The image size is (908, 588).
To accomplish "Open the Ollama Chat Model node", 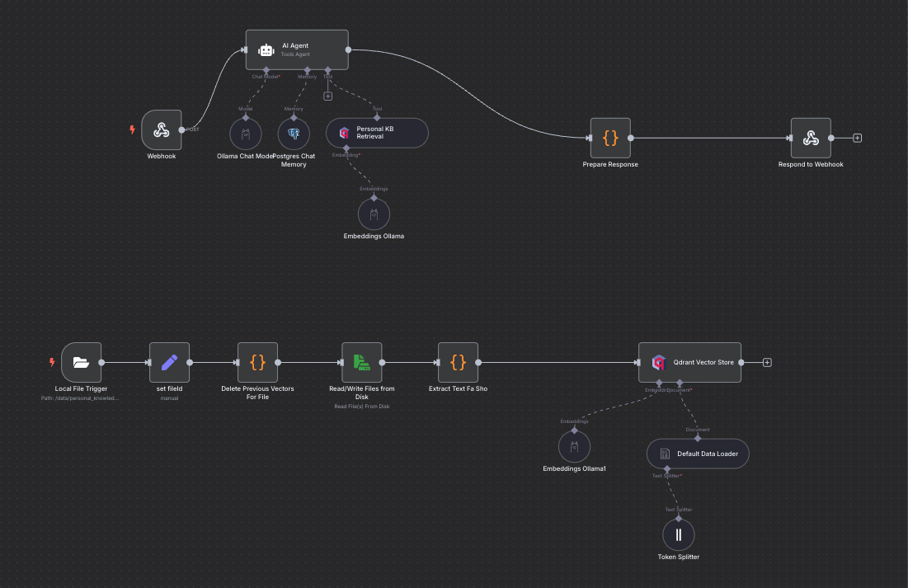I will 246,134.
